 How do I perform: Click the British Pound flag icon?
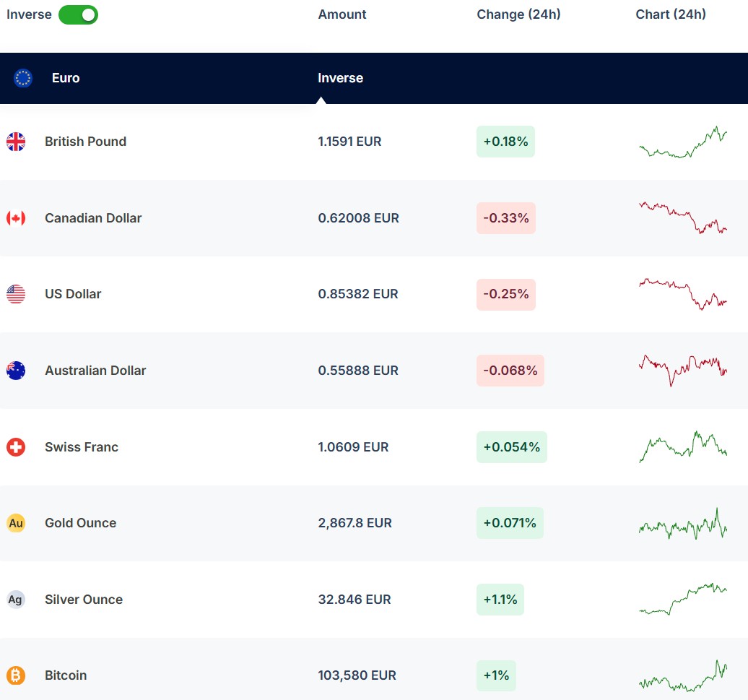tap(16, 142)
